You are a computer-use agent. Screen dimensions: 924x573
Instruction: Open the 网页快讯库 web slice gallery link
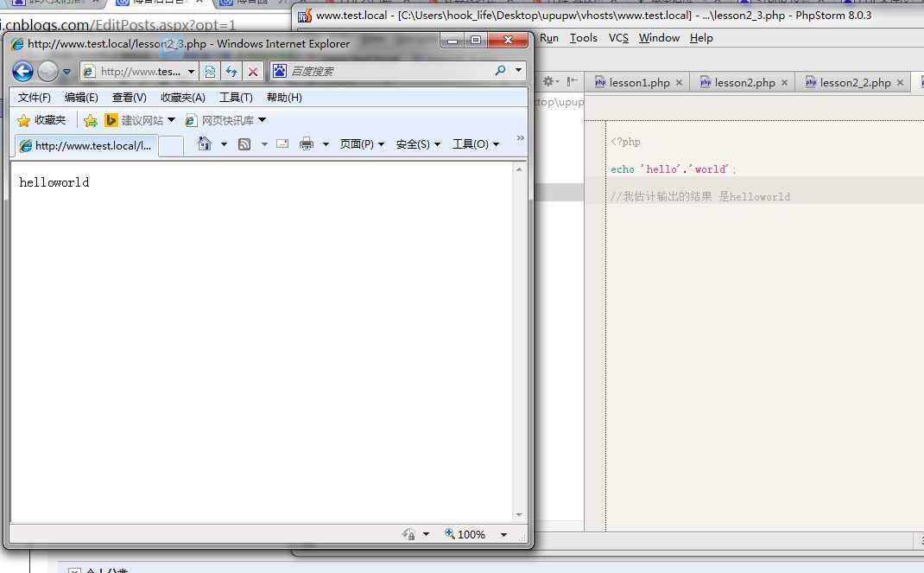(x=225, y=120)
